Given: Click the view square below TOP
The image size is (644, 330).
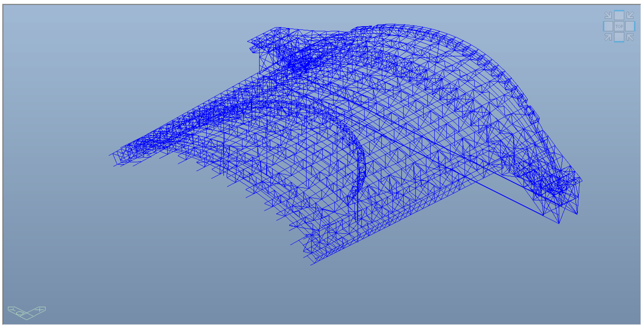Looking at the screenshot, I should coord(619,37).
